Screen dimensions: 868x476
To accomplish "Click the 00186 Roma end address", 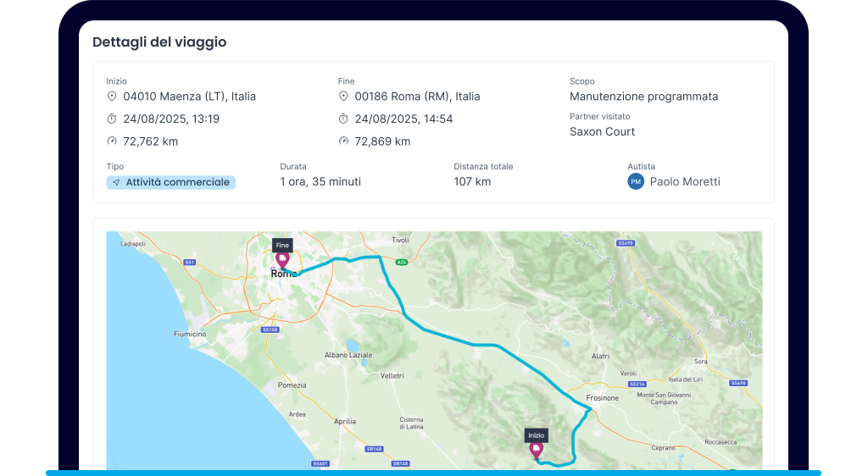I will coord(417,97).
